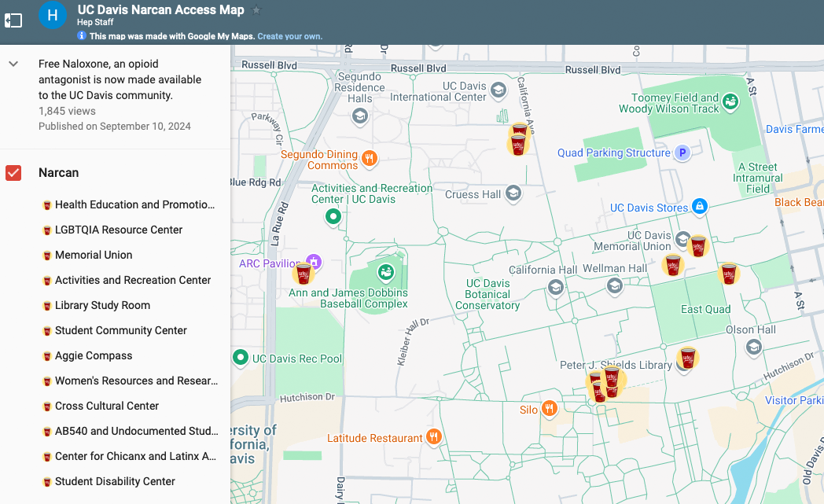Uncheck the Narcan layer checkbox
This screenshot has width=824, height=504.
[x=13, y=173]
